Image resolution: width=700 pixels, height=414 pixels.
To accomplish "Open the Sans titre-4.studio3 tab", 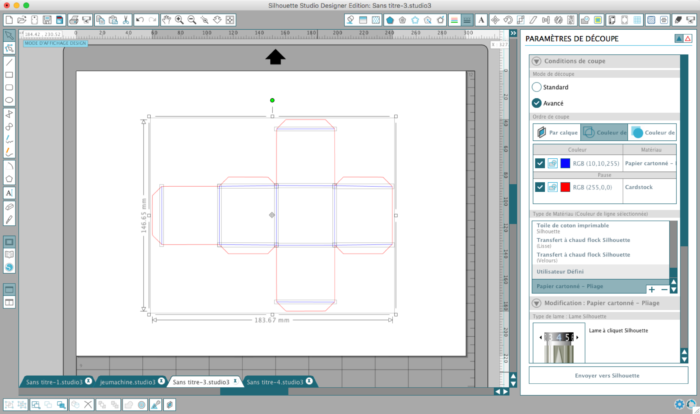I will (x=275, y=382).
